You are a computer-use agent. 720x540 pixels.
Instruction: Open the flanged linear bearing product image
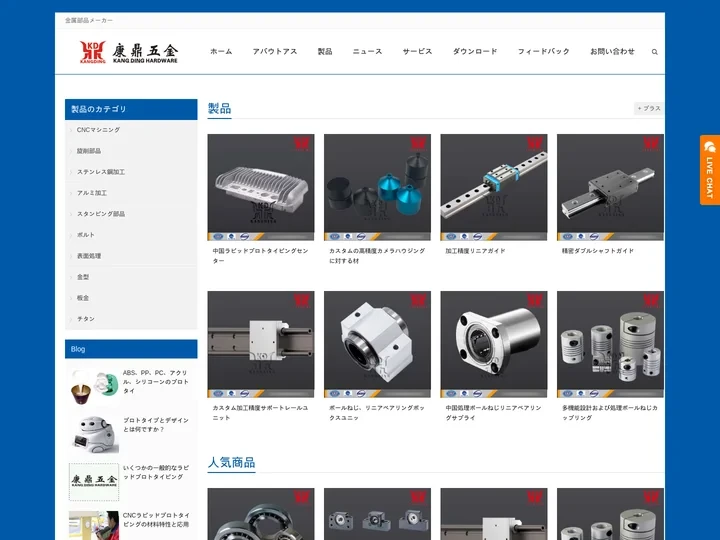click(x=494, y=344)
